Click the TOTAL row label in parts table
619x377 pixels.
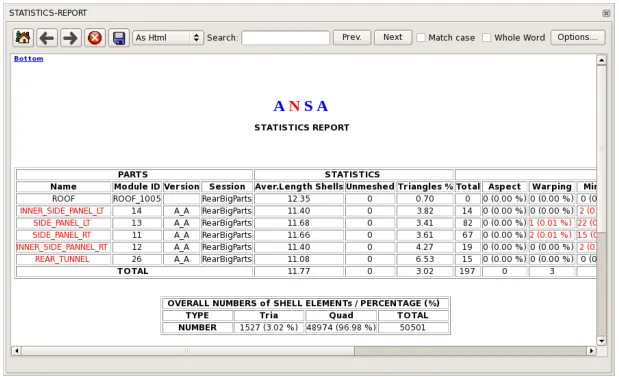tap(134, 272)
